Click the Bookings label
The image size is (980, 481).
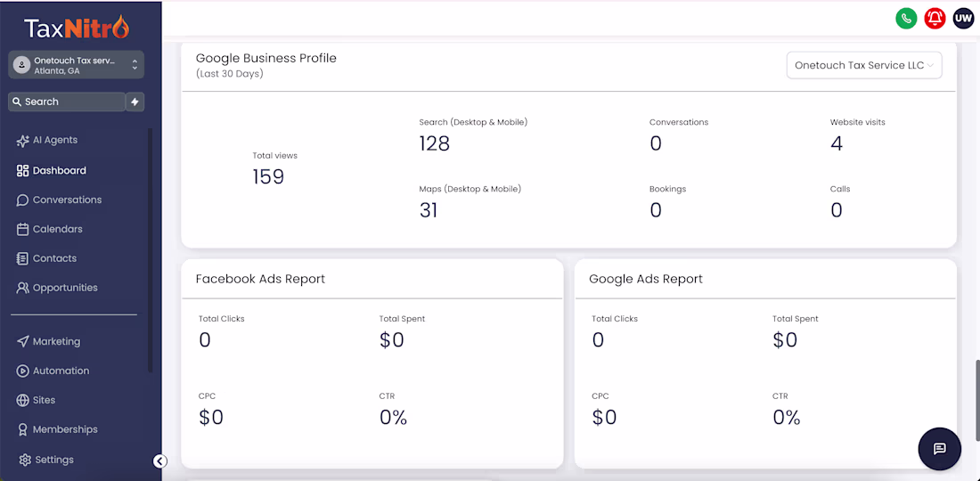coord(667,189)
